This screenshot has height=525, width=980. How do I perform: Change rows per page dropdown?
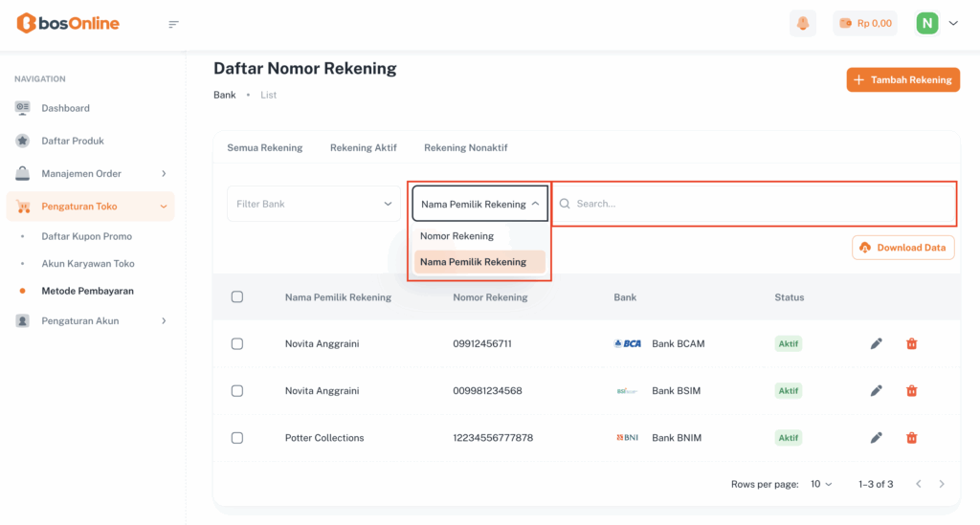click(821, 484)
